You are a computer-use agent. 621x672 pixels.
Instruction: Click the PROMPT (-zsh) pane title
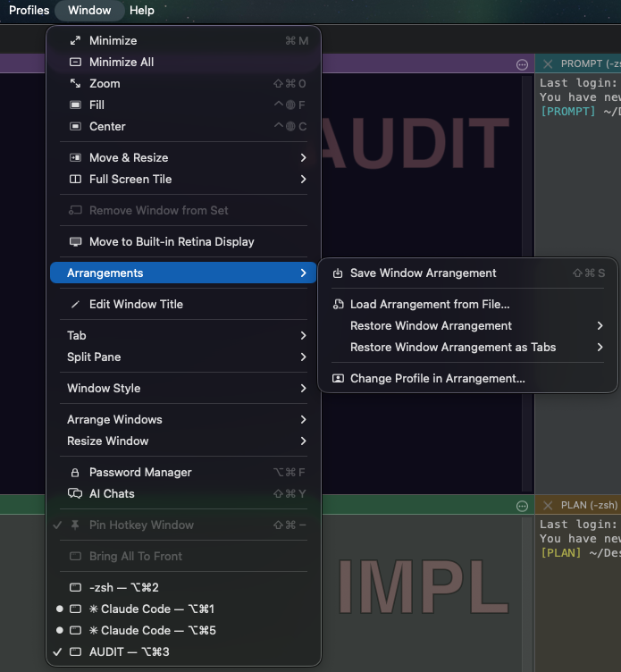(x=591, y=63)
